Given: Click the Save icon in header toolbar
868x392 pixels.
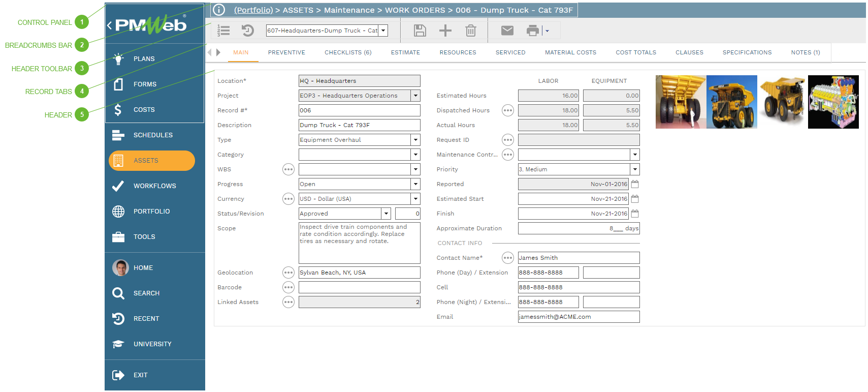Looking at the screenshot, I should point(420,31).
